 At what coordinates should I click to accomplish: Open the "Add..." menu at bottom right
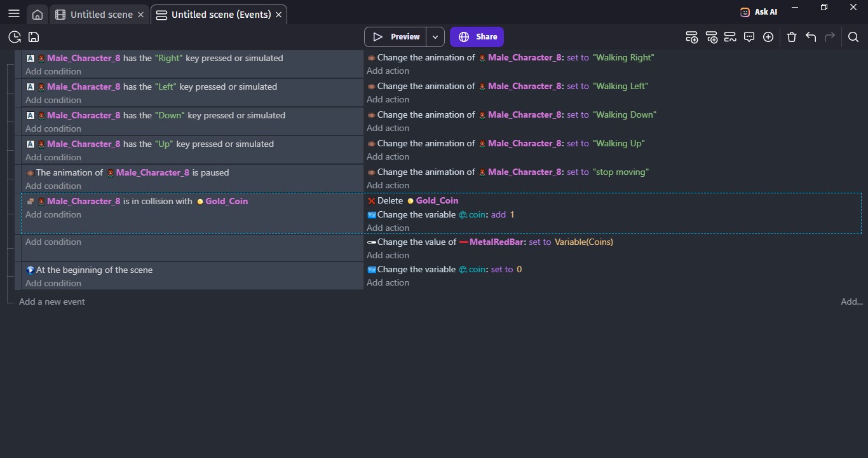[851, 302]
